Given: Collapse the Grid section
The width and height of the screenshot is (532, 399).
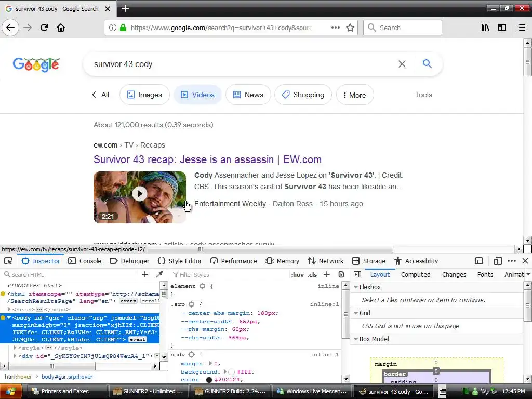Looking at the screenshot, I should pyautogui.click(x=356, y=313).
